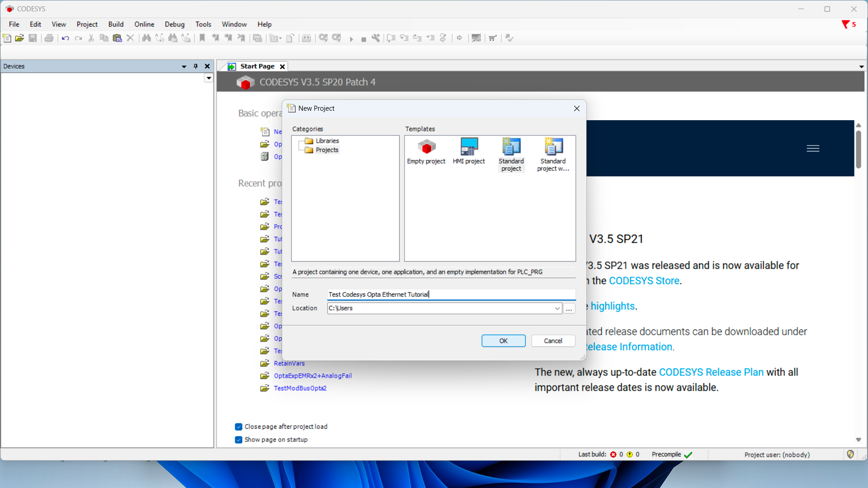Open the Devices panel dropdown arrow
This screenshot has height=488, width=868.
tap(184, 66)
